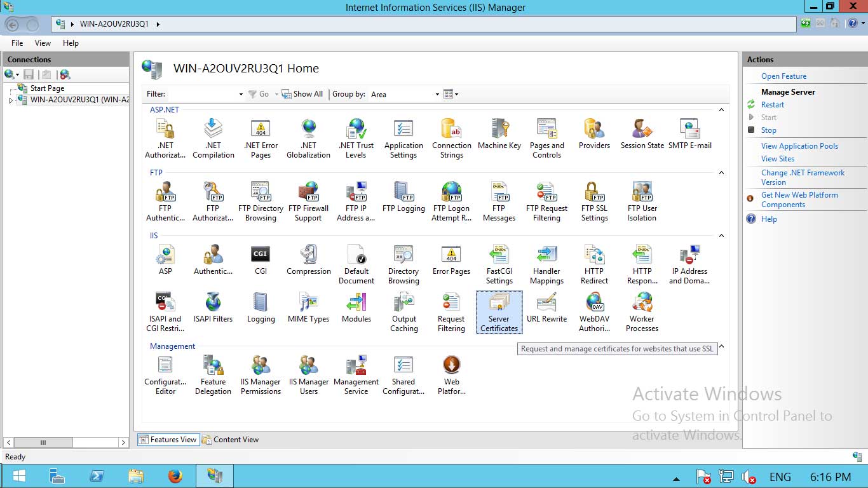Open the IIS Manager Users feature
Image resolution: width=868 pixels, height=488 pixels.
tap(308, 375)
